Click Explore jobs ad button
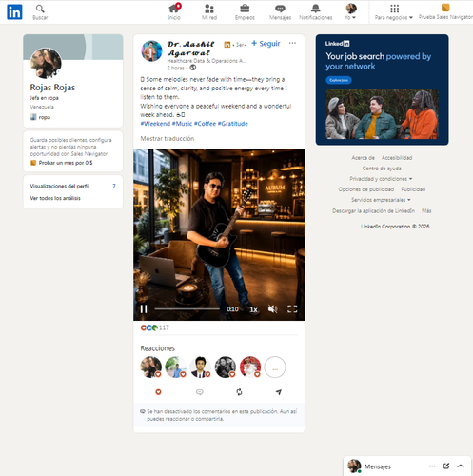Screen dimensions: 473x476 (339, 80)
